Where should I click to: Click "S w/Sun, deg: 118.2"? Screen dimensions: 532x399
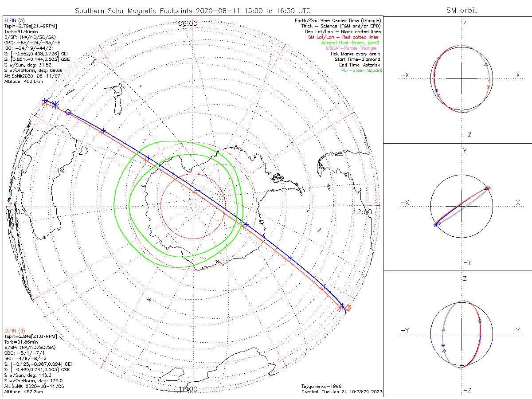(27, 375)
